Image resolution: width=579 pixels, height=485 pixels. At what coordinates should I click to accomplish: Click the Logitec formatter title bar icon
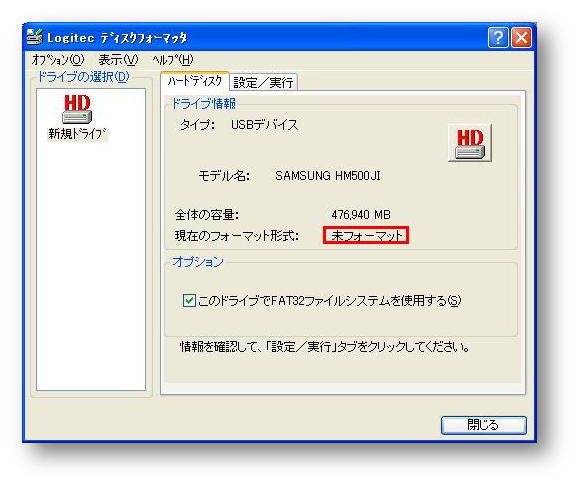click(35, 37)
